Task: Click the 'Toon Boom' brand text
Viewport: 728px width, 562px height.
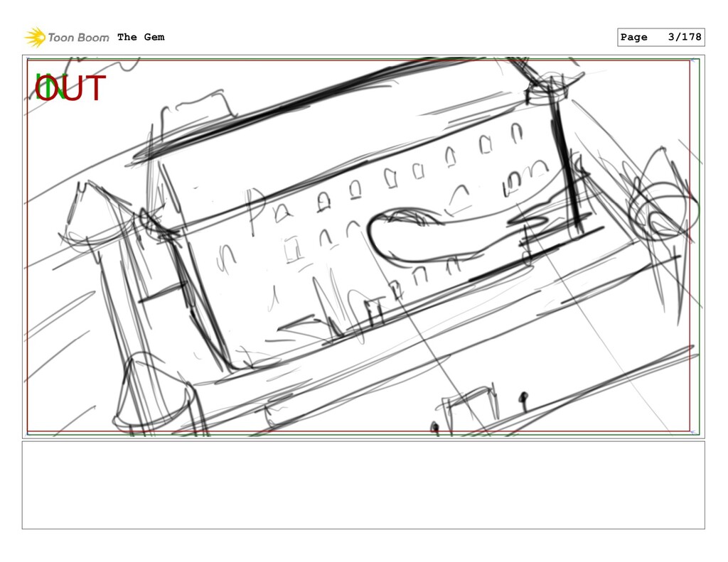Action: coord(78,38)
